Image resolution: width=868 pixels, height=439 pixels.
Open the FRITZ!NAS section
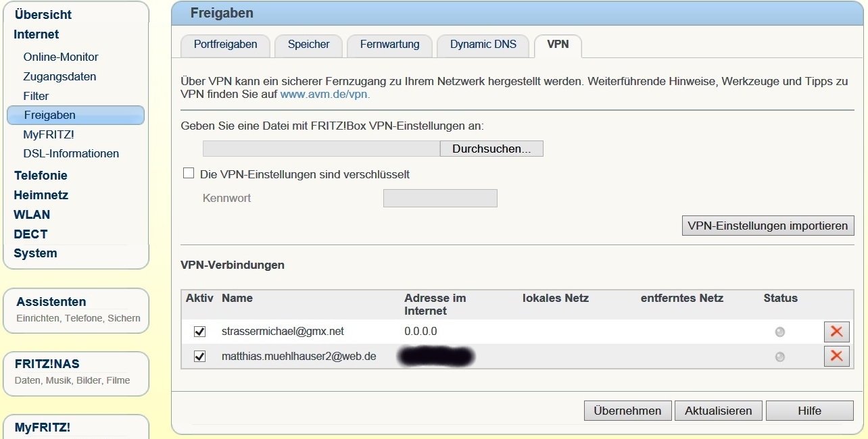pyautogui.click(x=47, y=364)
